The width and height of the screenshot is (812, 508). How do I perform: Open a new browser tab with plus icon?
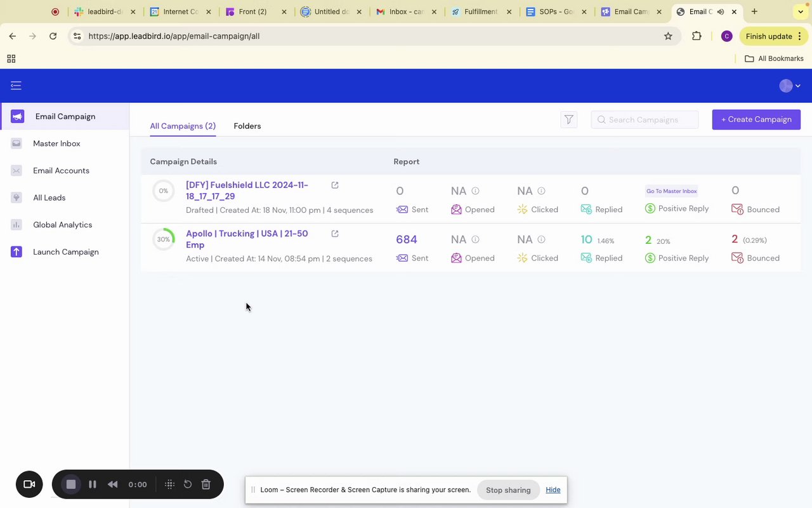[x=754, y=11]
